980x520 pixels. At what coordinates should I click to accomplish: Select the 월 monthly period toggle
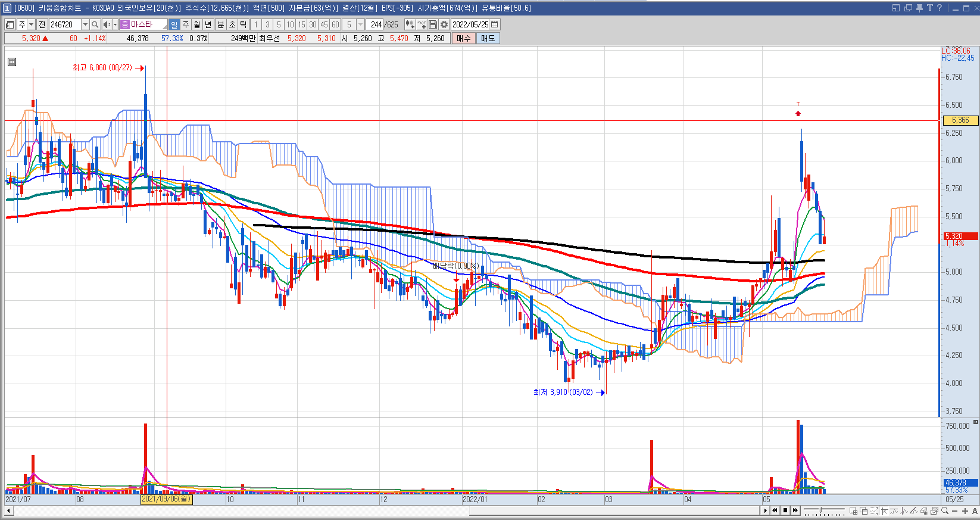coord(197,24)
